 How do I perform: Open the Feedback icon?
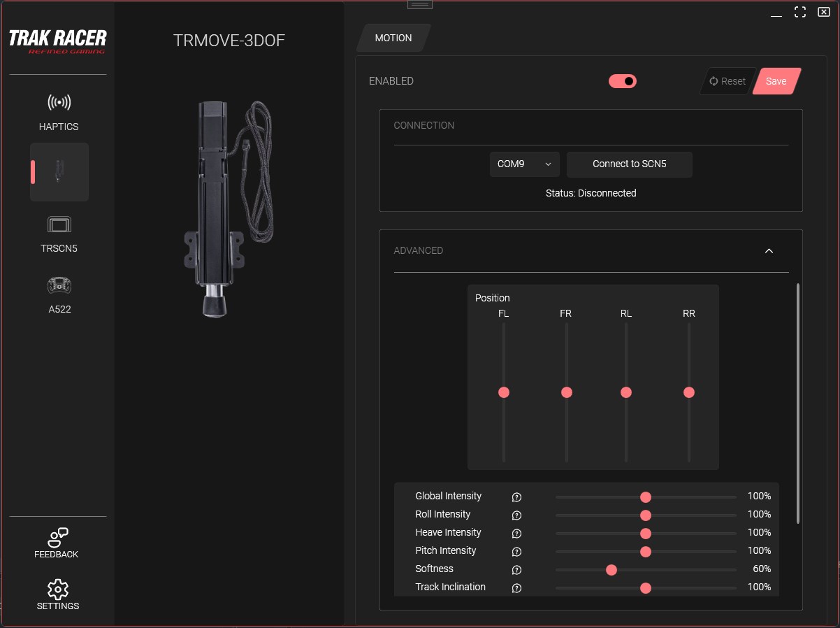tap(57, 537)
